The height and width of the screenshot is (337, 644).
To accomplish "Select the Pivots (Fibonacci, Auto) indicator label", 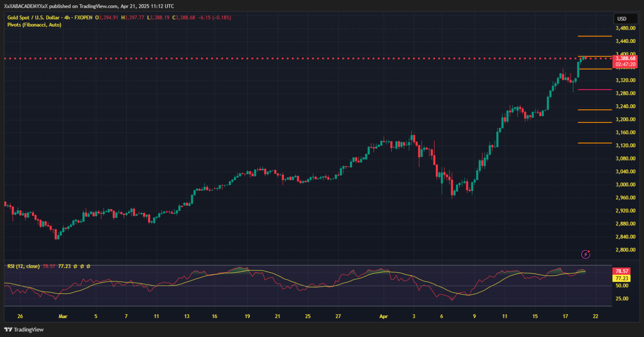I will (34, 25).
